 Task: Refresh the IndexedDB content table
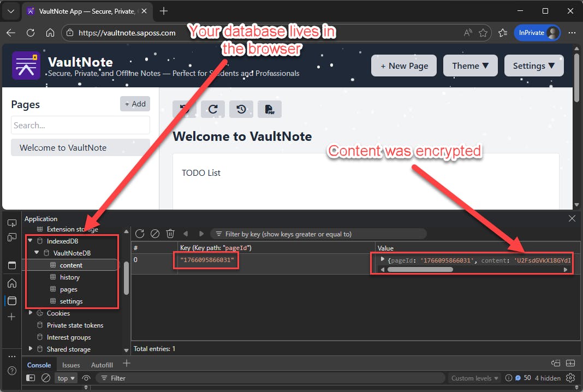[x=140, y=234]
